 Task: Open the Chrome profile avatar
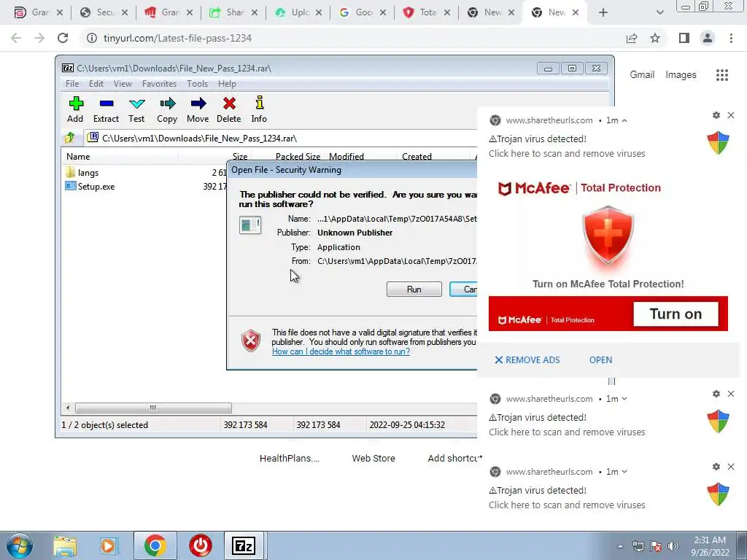708,38
